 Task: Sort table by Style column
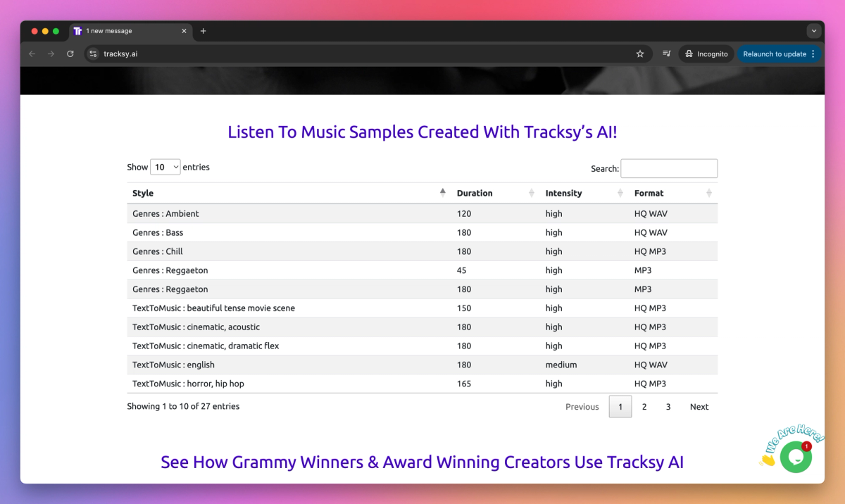click(x=289, y=193)
